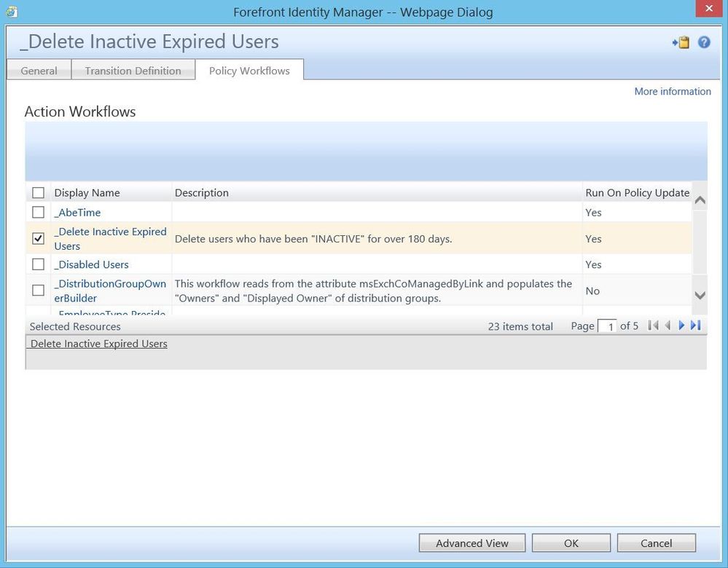This screenshot has height=568, width=728.
Task: Click the workflow list scroll down arrow
Action: click(700, 295)
